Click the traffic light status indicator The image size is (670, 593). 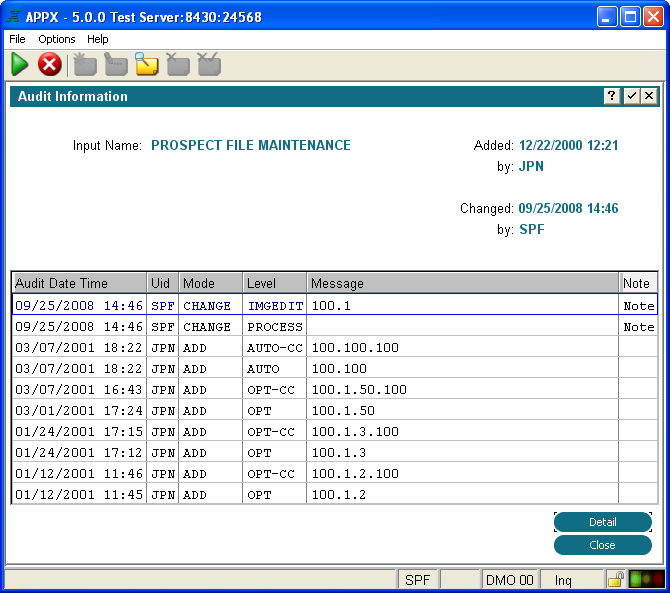pyautogui.click(x=647, y=580)
